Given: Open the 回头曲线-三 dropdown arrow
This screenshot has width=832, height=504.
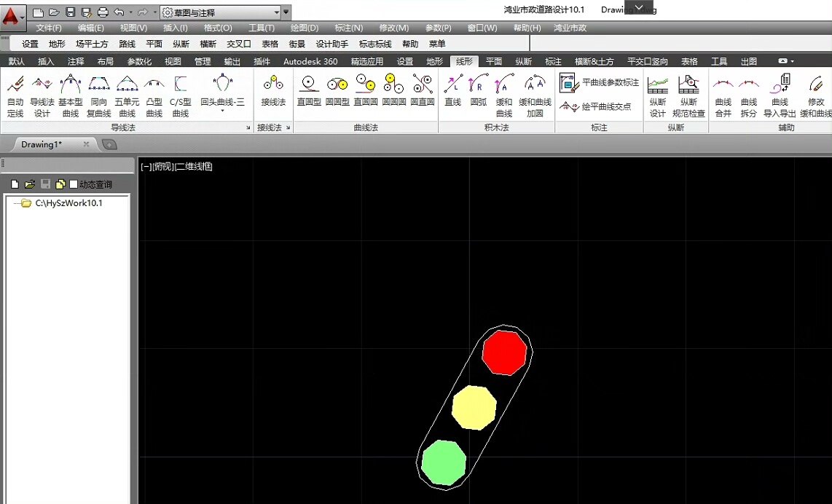Looking at the screenshot, I should (x=222, y=111).
